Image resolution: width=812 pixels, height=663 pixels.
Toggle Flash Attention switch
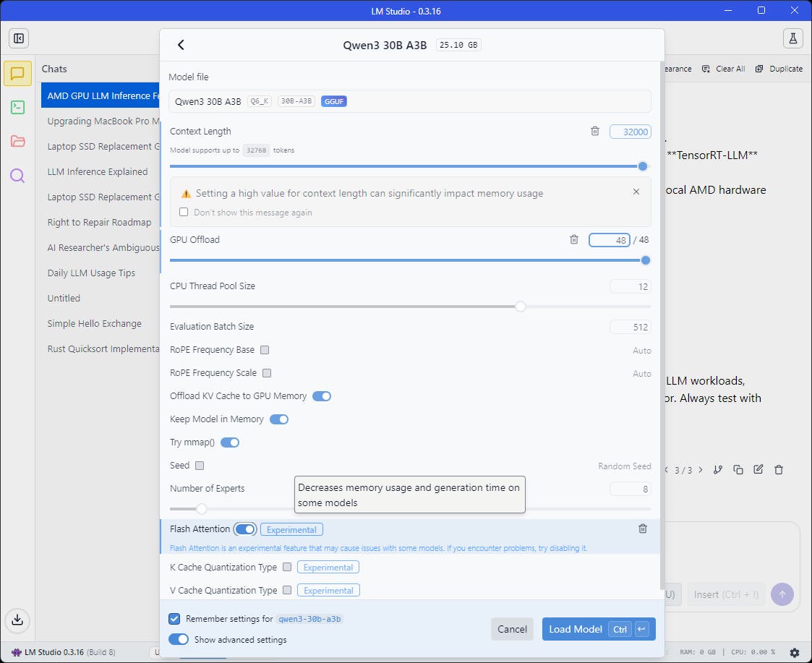[245, 529]
